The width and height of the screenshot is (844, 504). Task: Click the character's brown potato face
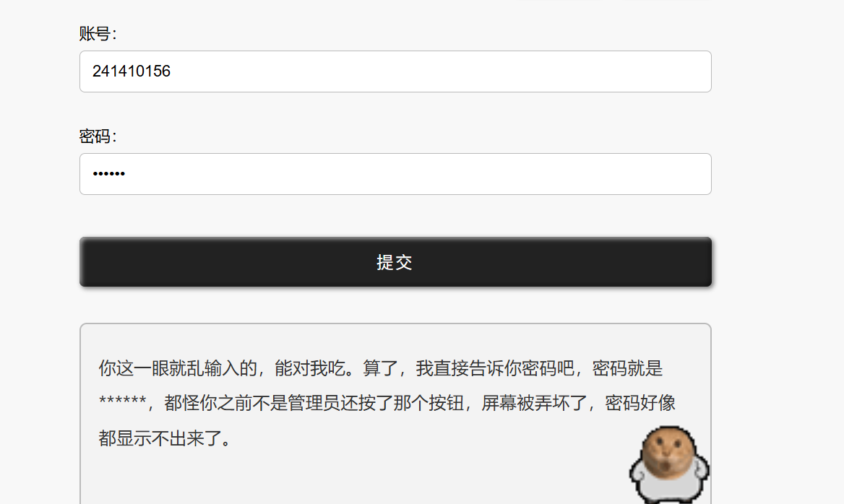[x=669, y=451]
